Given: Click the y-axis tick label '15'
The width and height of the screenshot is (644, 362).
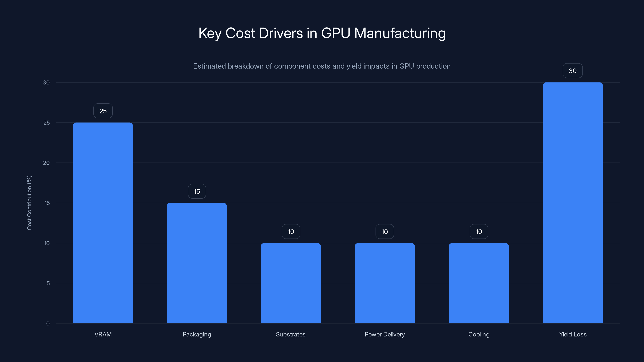Looking at the screenshot, I should 47,203.
